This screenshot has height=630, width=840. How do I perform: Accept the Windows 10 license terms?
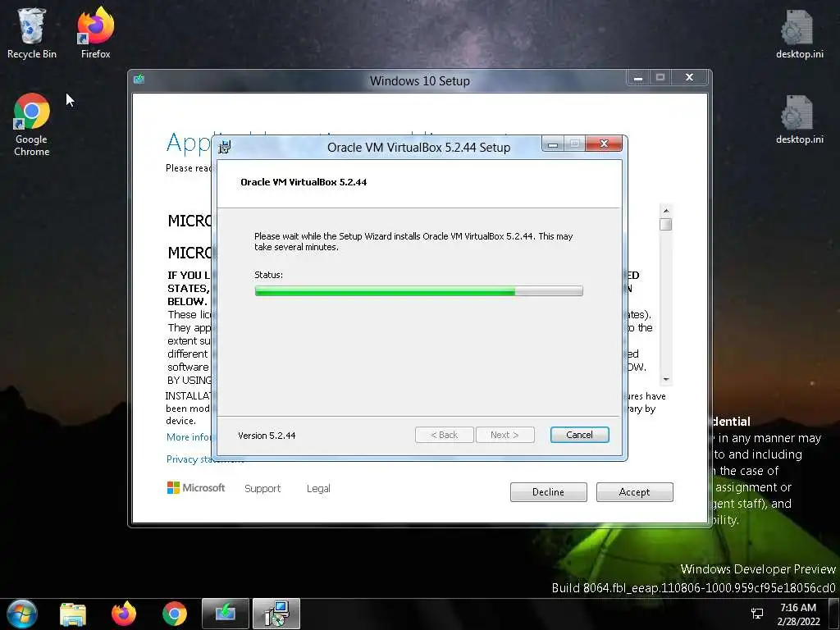coord(634,492)
